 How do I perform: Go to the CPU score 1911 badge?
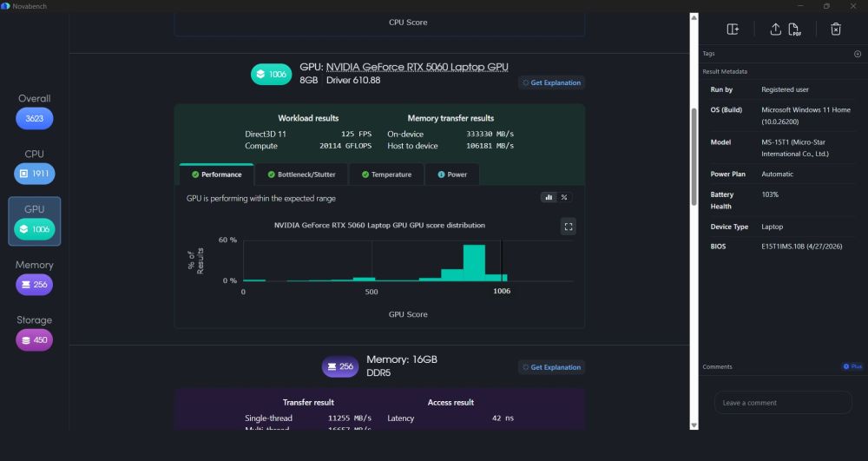(x=35, y=174)
